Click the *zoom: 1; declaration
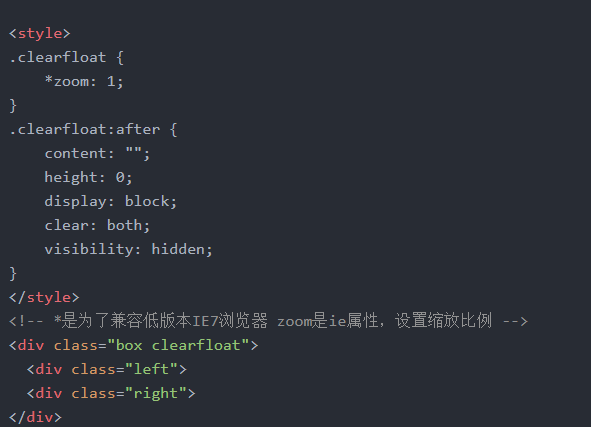 tap(84, 81)
